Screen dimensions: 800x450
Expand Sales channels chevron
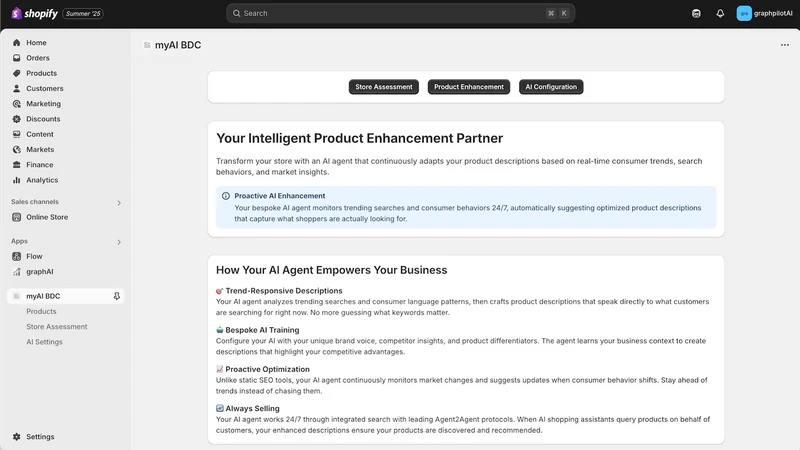(119, 203)
